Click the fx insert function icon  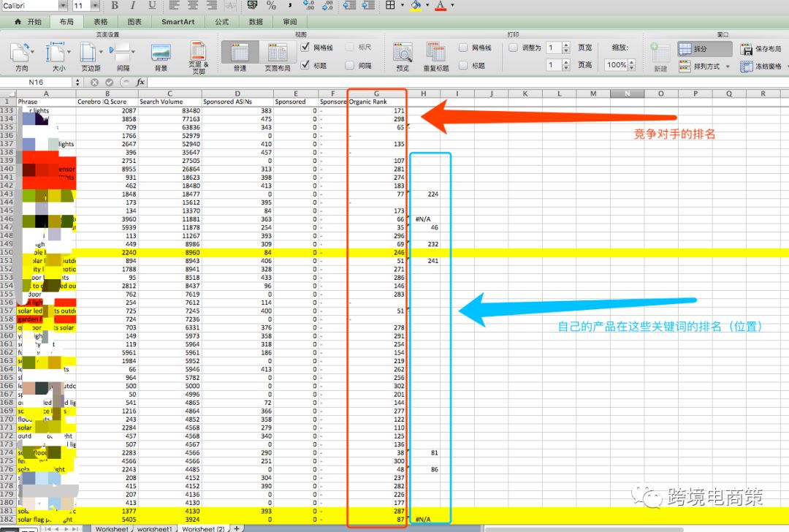(x=140, y=83)
